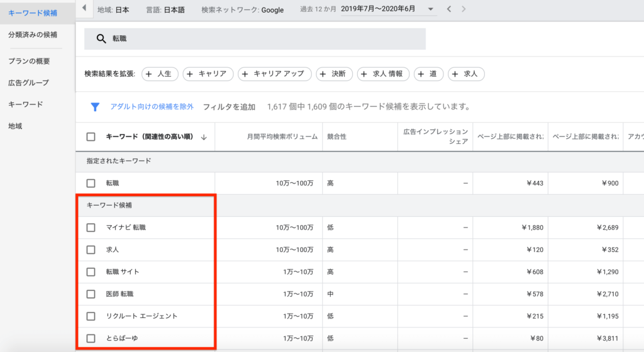Check the 求人 row checkbox
Viewport: 644px width, 352px height.
(91, 250)
